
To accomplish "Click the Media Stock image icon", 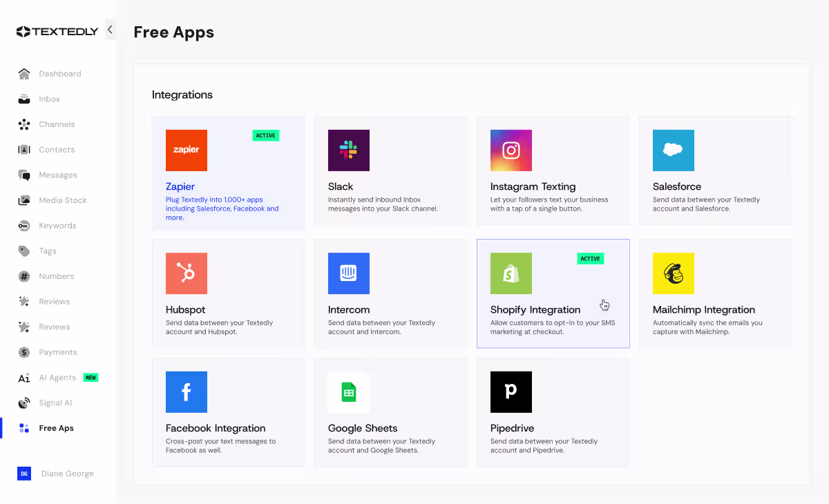I will tap(24, 200).
